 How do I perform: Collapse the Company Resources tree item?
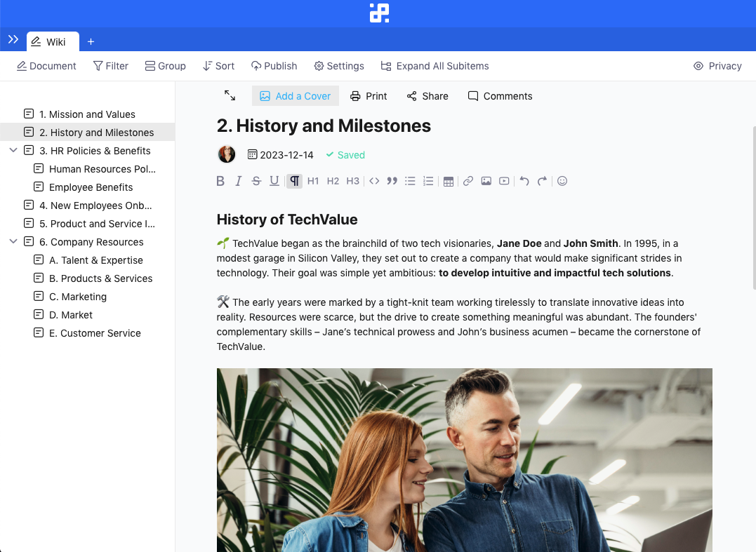(x=13, y=242)
